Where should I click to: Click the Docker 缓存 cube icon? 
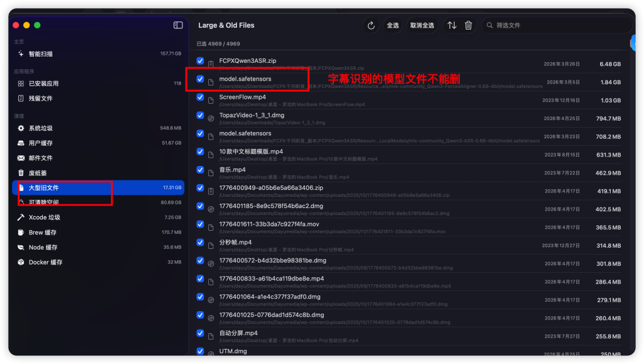point(21,262)
